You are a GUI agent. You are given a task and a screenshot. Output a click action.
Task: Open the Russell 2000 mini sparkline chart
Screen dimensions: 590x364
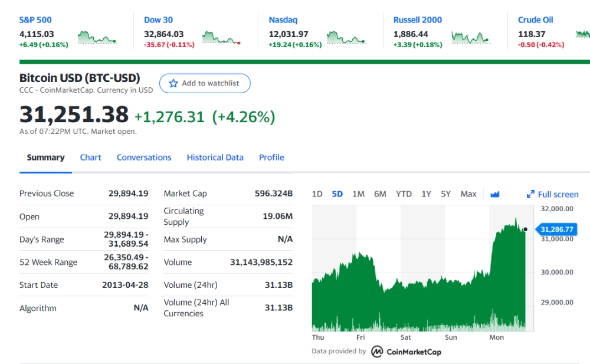click(x=471, y=38)
